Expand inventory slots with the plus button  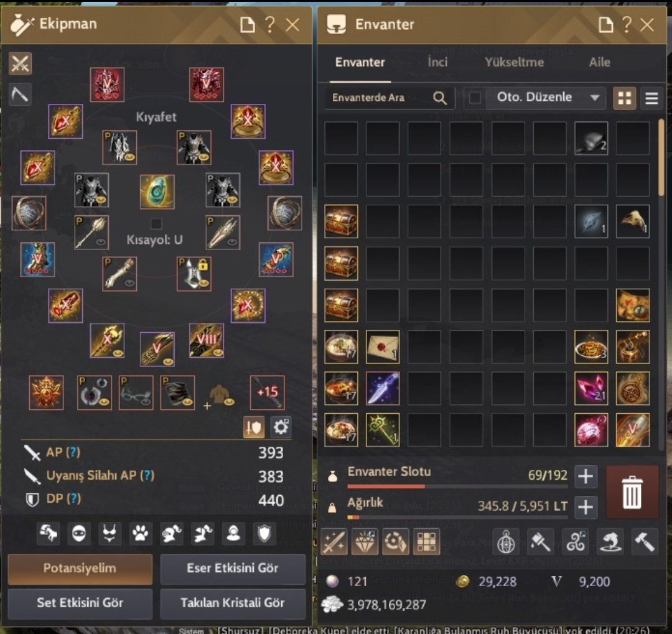point(586,476)
